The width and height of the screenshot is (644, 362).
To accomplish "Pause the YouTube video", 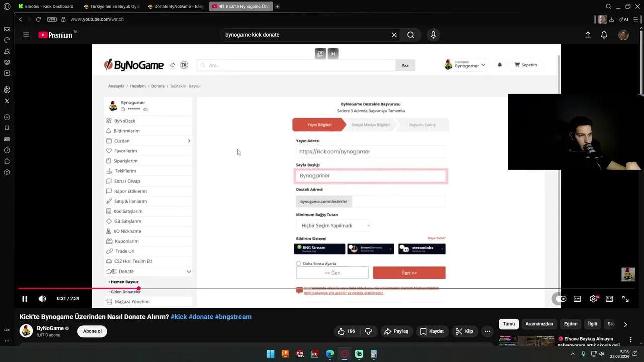I will point(24,299).
